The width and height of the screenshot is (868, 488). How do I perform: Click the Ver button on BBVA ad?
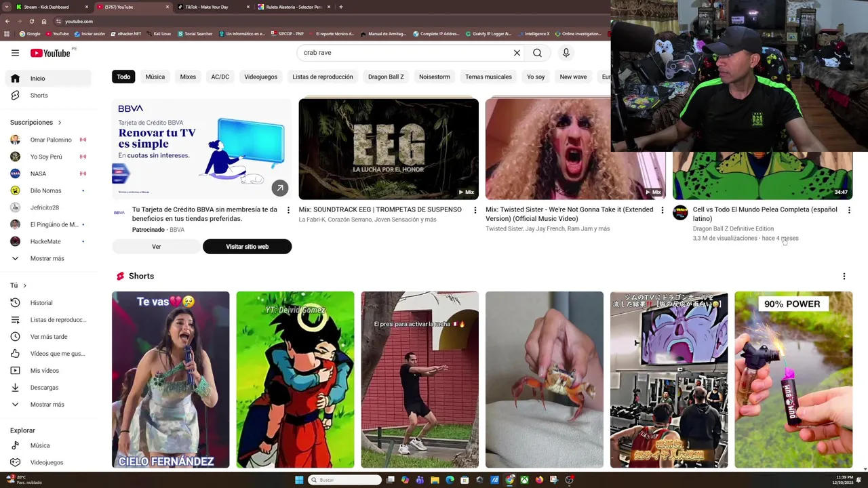point(157,247)
